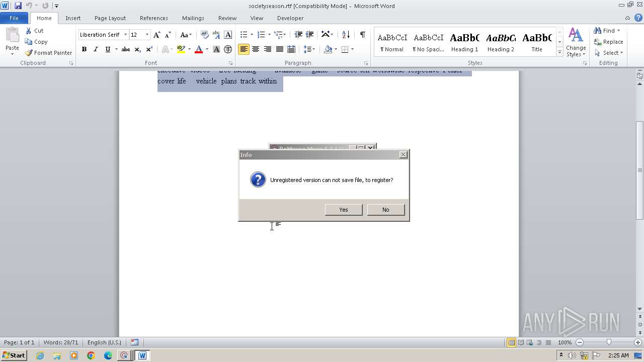This screenshot has width=644, height=362.
Task: Open Borders dropdown
Action: click(x=352, y=49)
